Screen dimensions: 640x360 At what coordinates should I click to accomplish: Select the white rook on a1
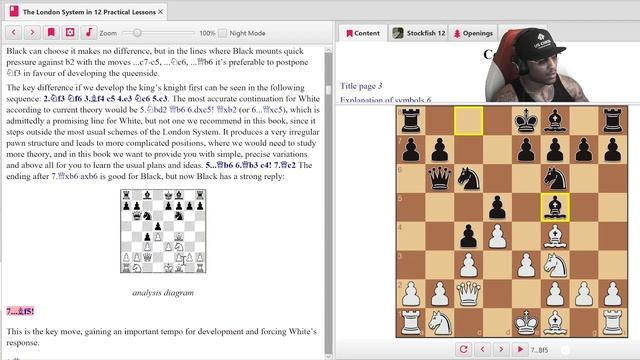tap(411, 323)
